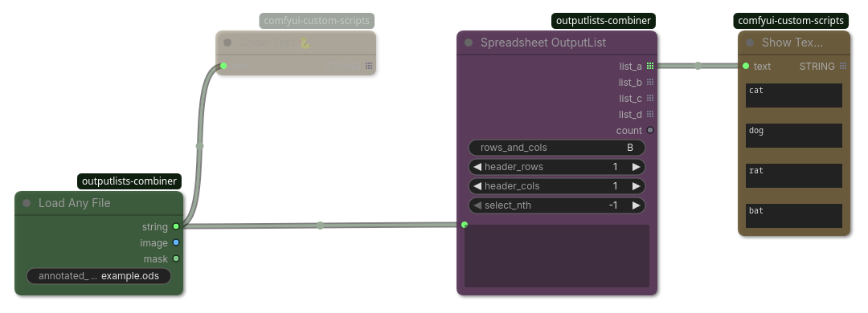Decrease select_nth with the left arrow
The width and height of the screenshot is (868, 313).
click(477, 205)
